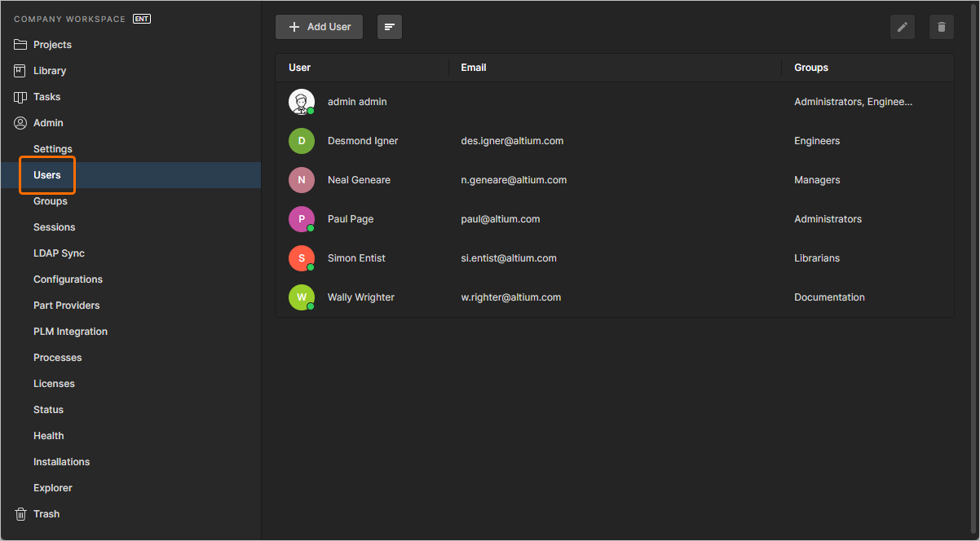Open the sort options icon beside Add User
The height and width of the screenshot is (541, 980).
point(389,27)
